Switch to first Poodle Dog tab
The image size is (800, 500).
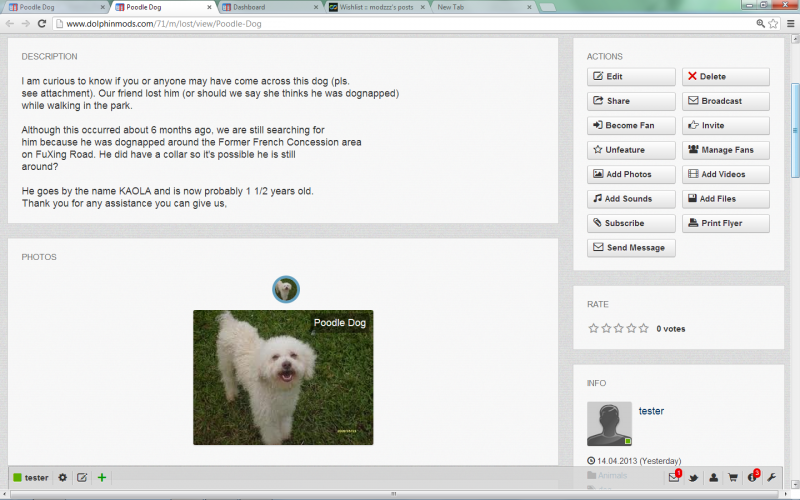pos(54,7)
